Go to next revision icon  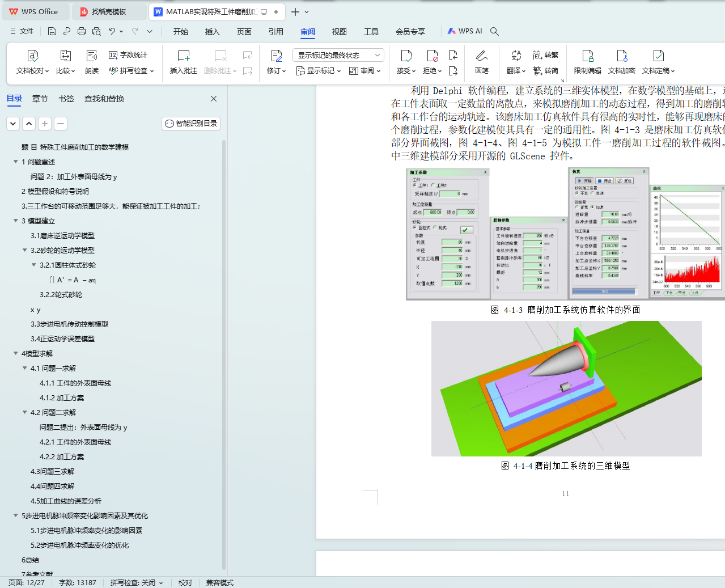pos(453,71)
